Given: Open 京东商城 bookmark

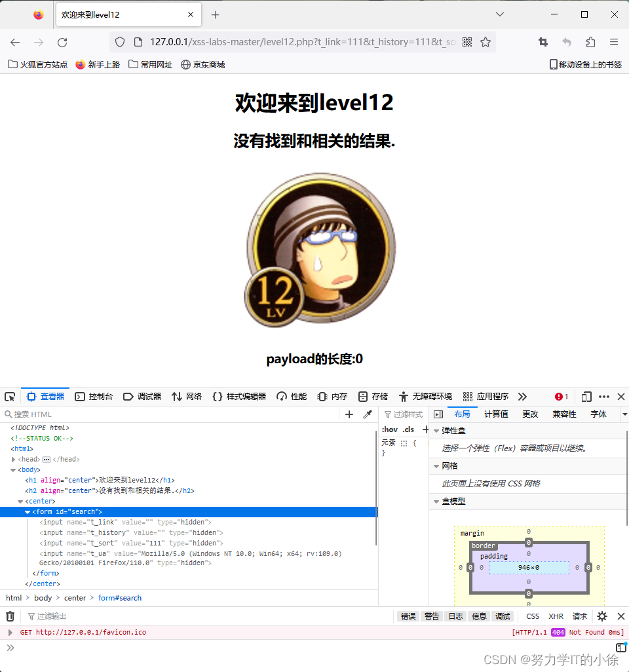Looking at the screenshot, I should click(203, 64).
